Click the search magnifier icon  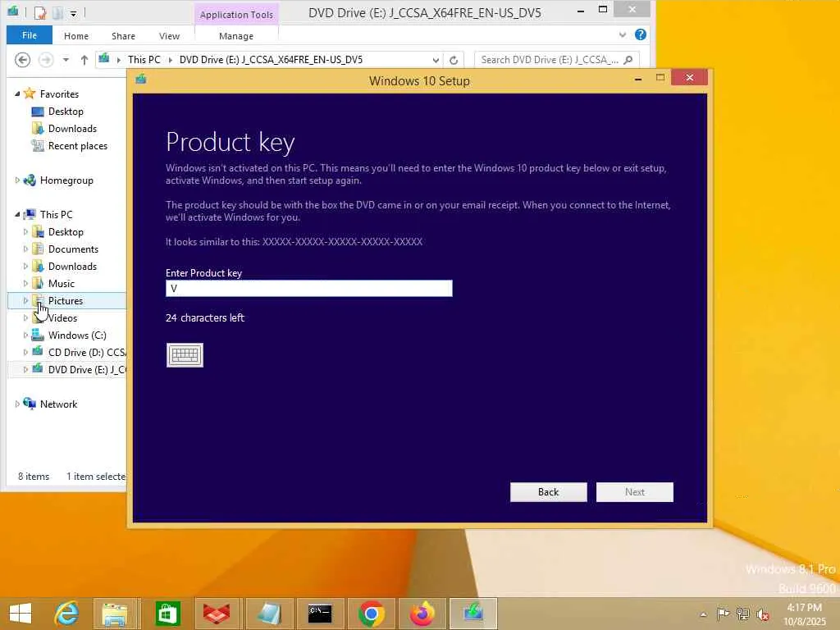[628, 59]
